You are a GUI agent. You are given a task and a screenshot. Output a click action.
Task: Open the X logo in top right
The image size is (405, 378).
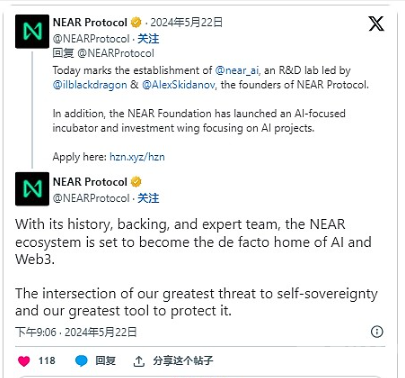pos(376,24)
